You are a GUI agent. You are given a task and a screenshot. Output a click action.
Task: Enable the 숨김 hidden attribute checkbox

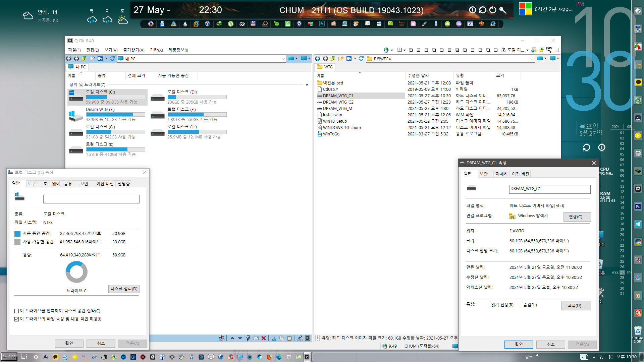(x=520, y=305)
